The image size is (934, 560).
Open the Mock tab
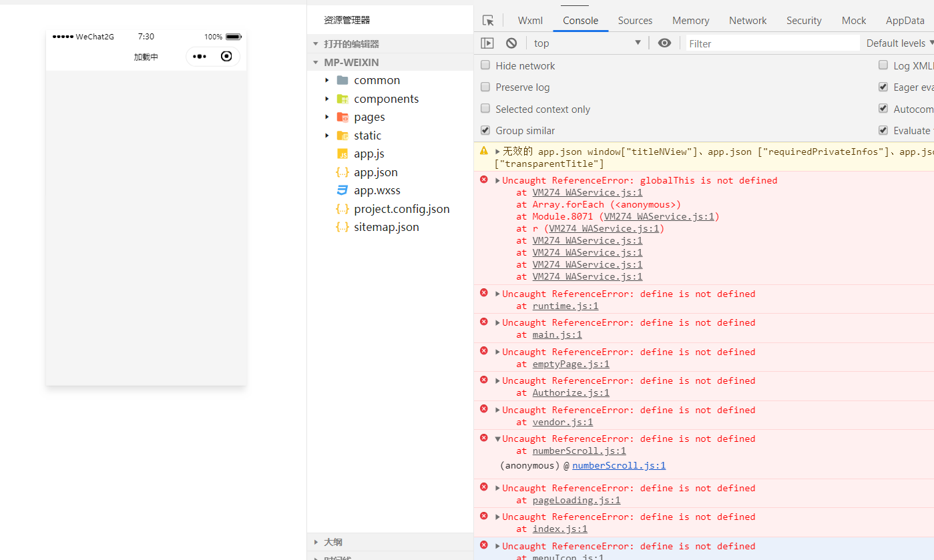(854, 21)
